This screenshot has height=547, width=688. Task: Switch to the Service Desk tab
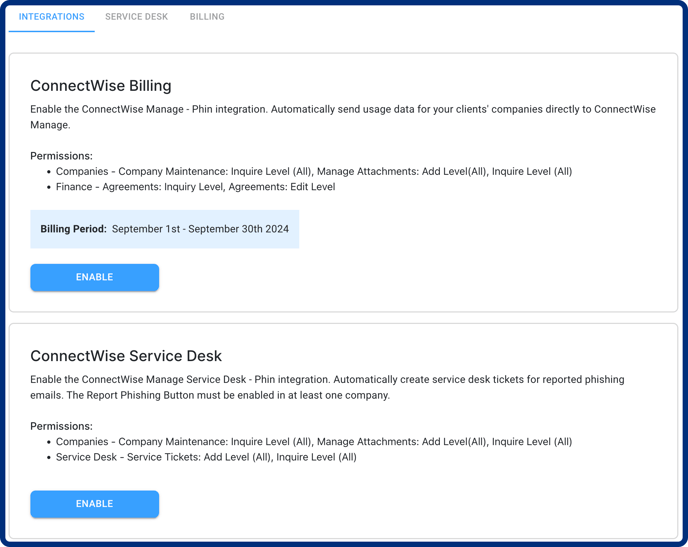(x=136, y=17)
